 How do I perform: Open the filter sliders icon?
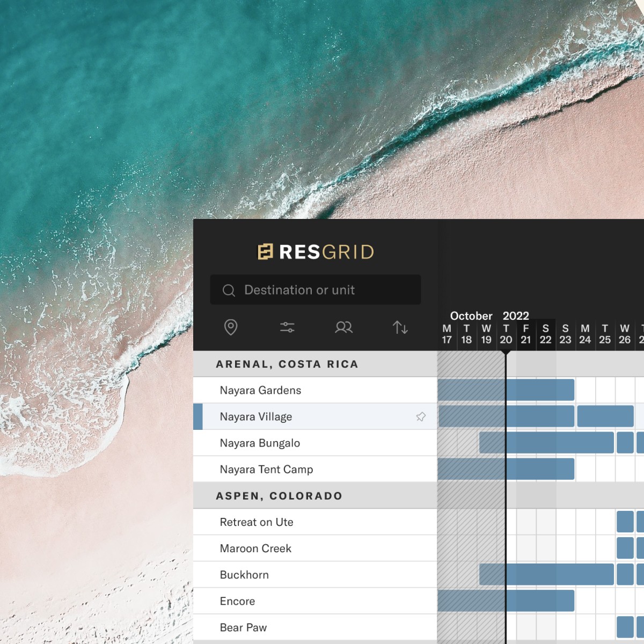coord(287,327)
